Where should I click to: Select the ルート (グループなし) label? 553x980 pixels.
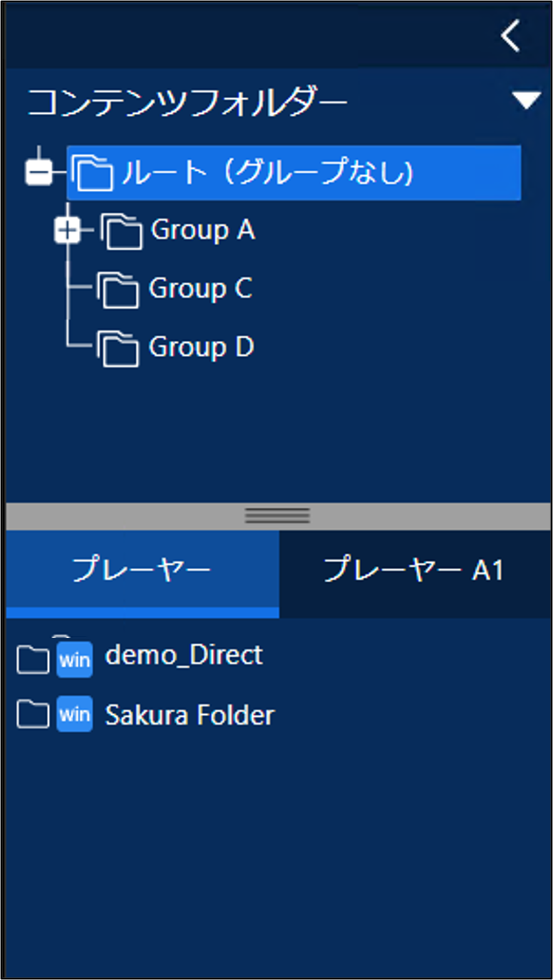[267, 173]
